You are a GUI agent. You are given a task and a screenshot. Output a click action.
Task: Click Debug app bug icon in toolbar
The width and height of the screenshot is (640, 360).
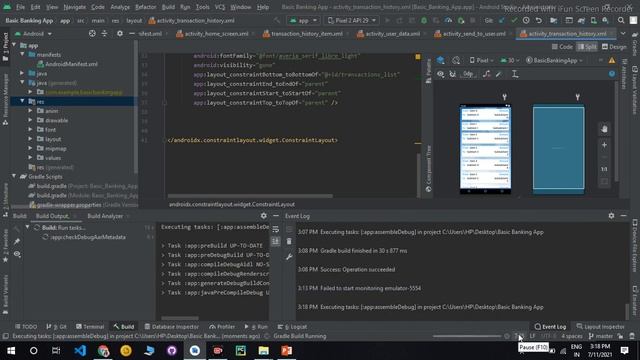pos(424,20)
